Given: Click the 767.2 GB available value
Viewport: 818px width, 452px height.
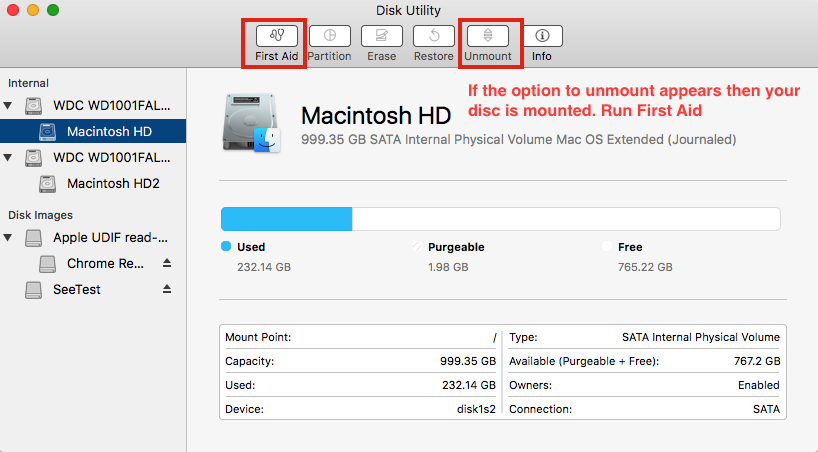Looking at the screenshot, I should coord(757,361).
